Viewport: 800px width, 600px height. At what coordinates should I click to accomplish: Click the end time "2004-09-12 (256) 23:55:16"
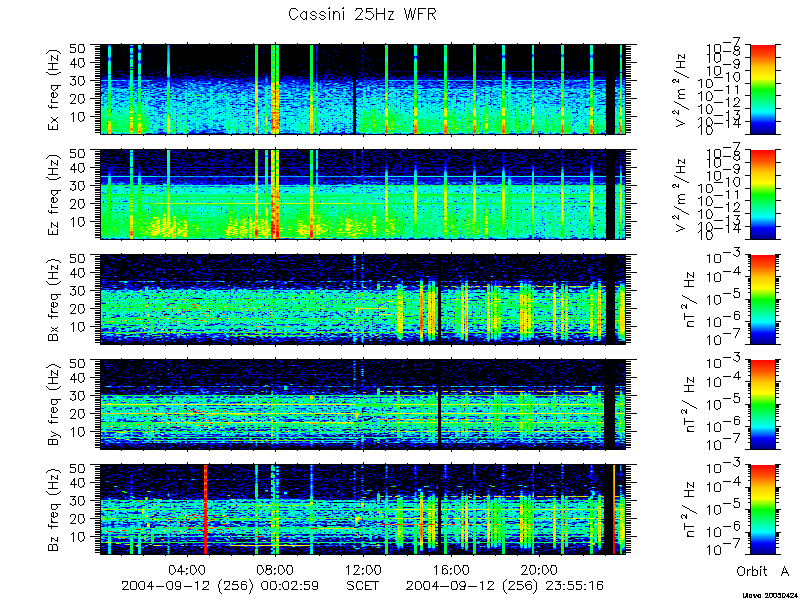505,586
